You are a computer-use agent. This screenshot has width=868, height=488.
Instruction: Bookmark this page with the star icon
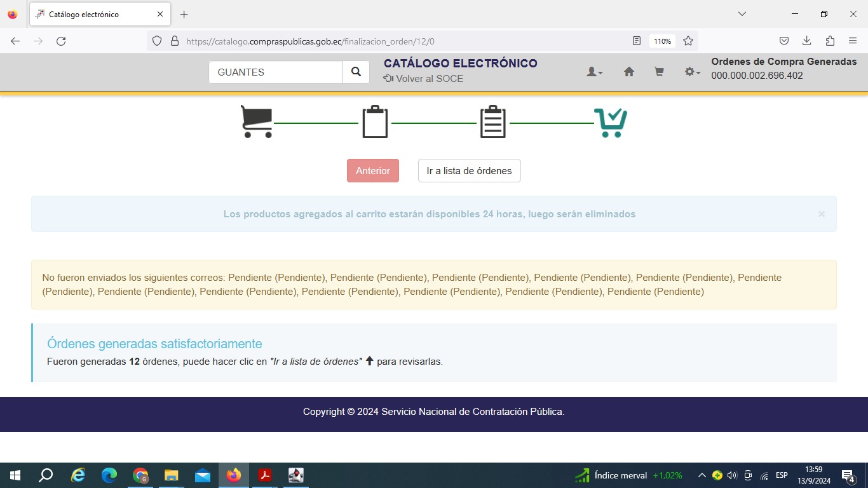(x=688, y=41)
